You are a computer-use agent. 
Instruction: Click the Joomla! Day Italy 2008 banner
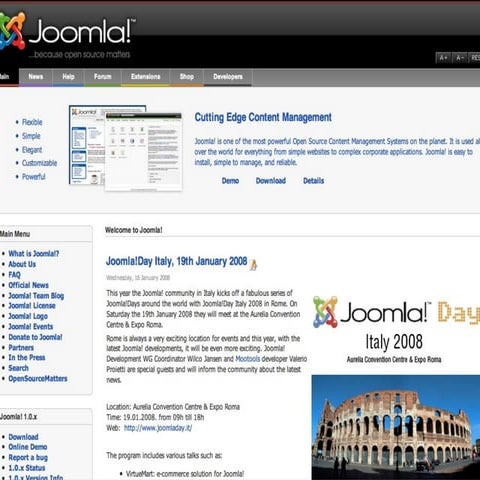tap(396, 329)
